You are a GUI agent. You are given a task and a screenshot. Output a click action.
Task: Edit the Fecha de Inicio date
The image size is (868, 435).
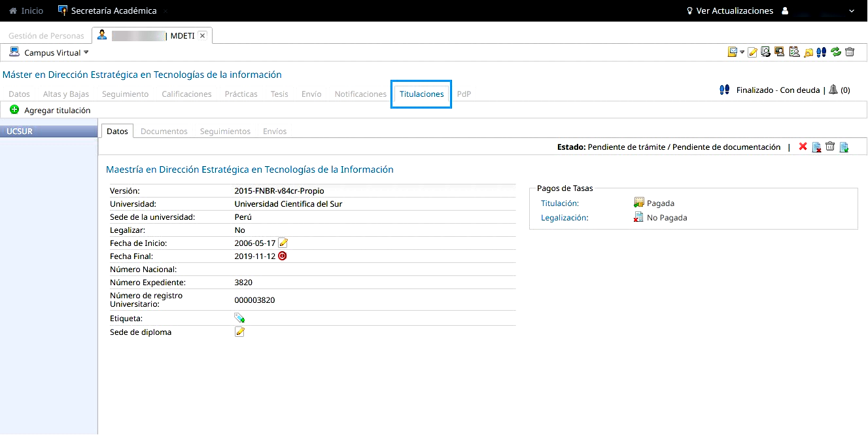pos(283,243)
